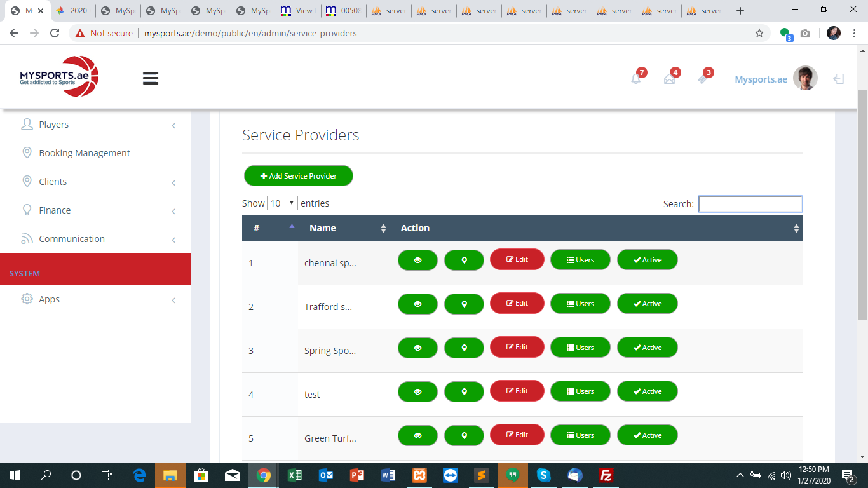Toggle Active status for Green Turf row
This screenshot has width=868, height=488.
(x=647, y=435)
